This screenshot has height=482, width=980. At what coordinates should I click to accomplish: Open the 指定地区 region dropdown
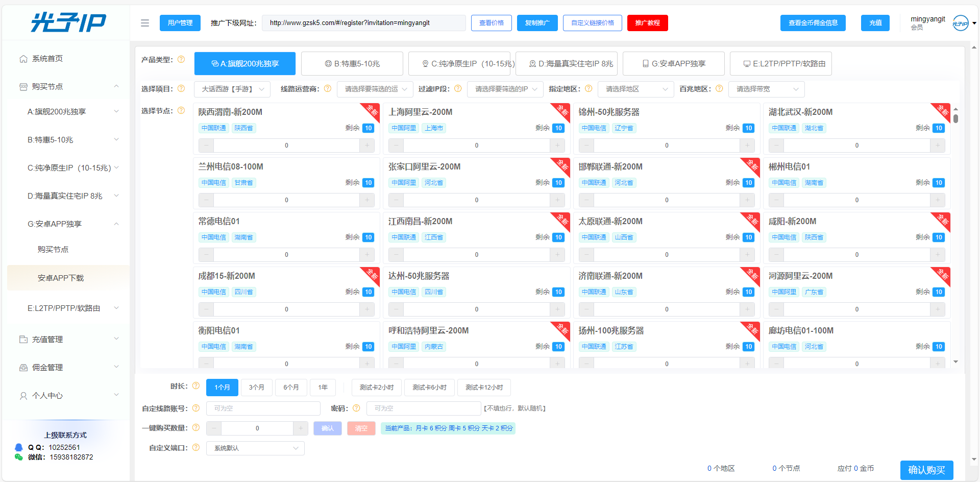[635, 89]
